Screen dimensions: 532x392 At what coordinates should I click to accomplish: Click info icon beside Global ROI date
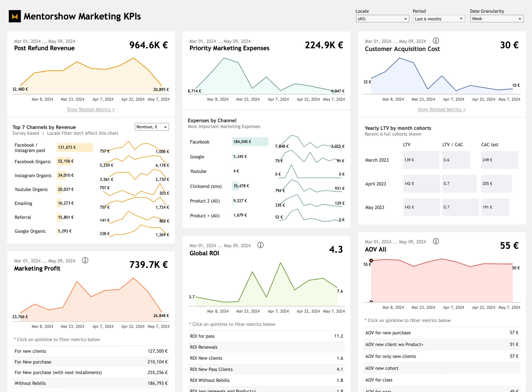260,245
